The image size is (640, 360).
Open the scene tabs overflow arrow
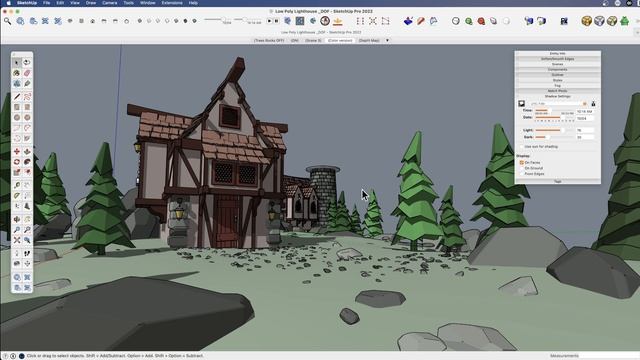pyautogui.click(x=387, y=40)
